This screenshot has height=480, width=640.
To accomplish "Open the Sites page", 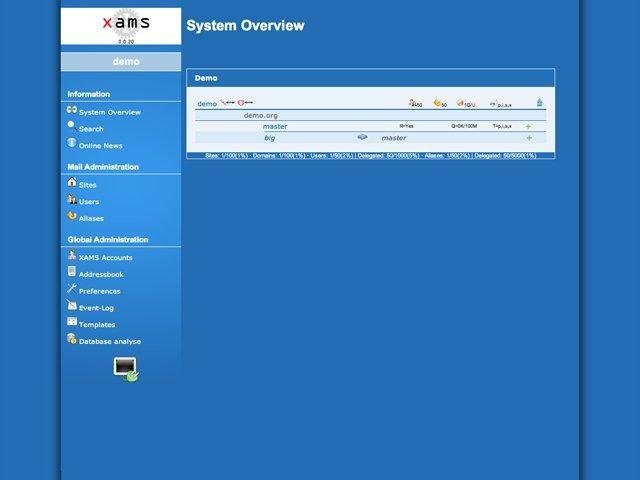I will 88,185.
